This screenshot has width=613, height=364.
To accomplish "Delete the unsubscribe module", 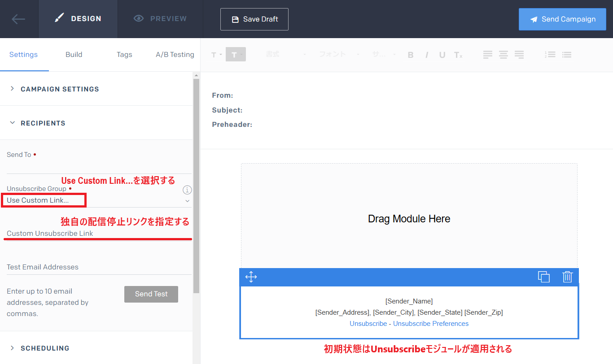I will pos(568,277).
